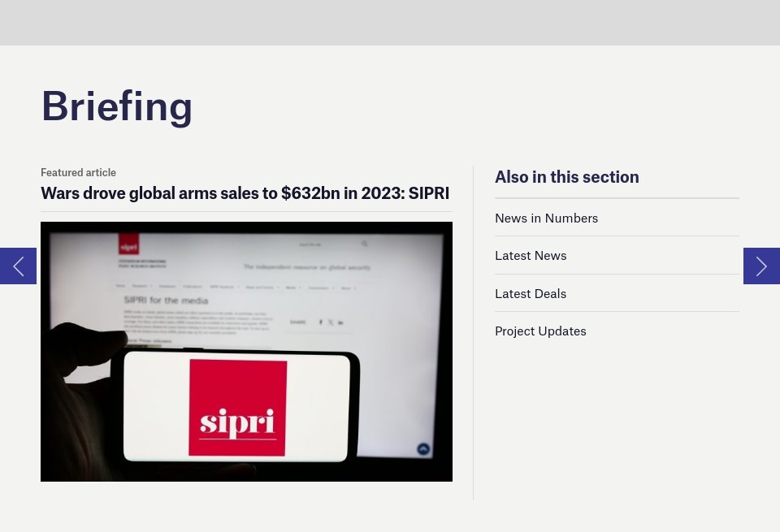Click the 'Also in this section' heading
This screenshot has height=532, width=780.
click(566, 177)
